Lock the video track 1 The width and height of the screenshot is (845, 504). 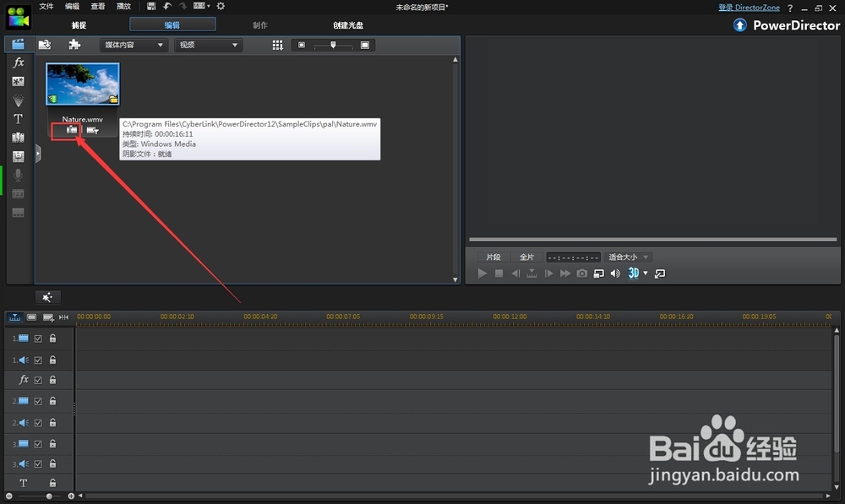(x=52, y=339)
